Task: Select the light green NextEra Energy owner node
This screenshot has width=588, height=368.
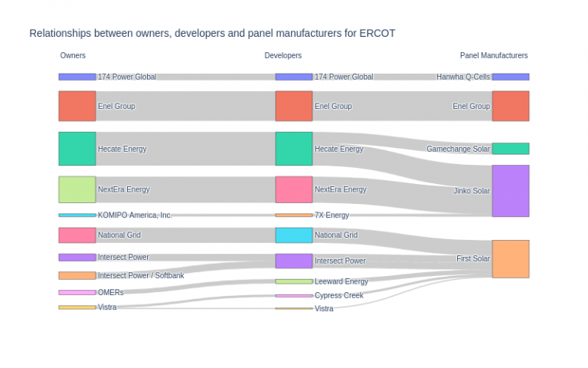Action: pyautogui.click(x=77, y=189)
